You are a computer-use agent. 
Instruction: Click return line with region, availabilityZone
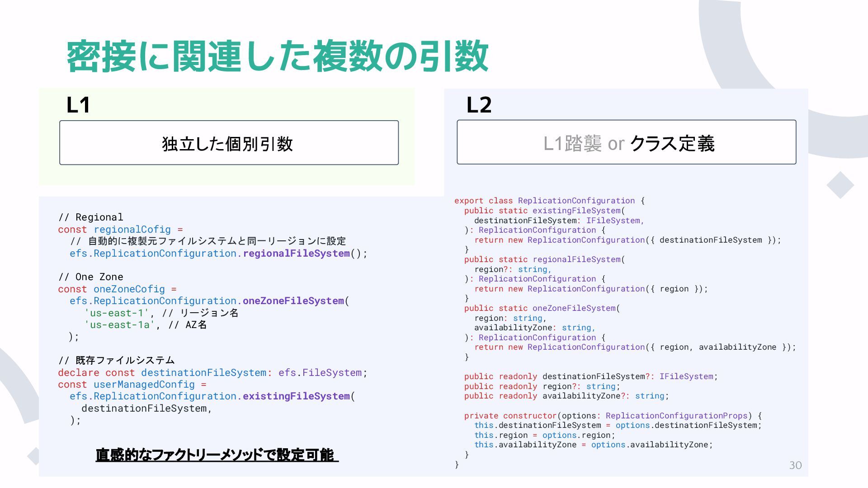(x=635, y=347)
